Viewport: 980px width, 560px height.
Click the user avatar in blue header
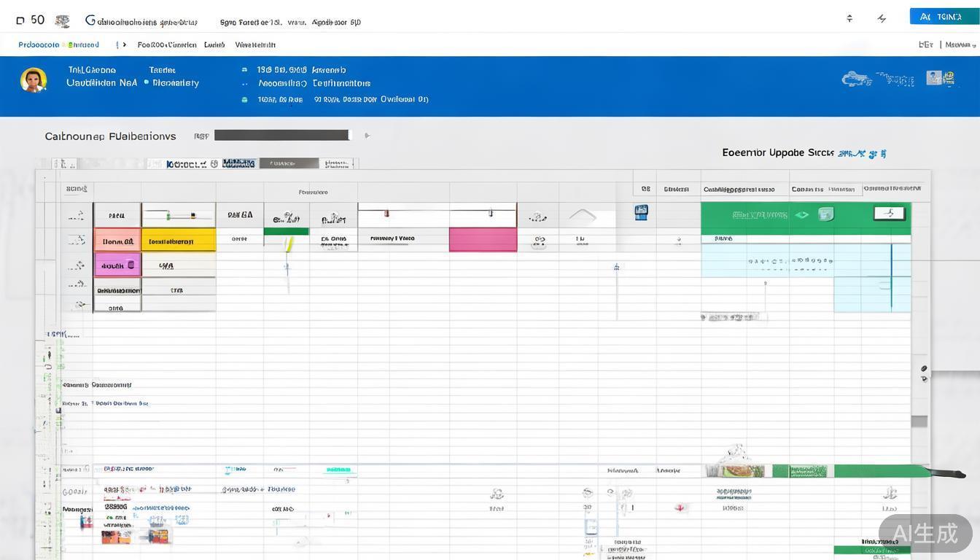[34, 79]
